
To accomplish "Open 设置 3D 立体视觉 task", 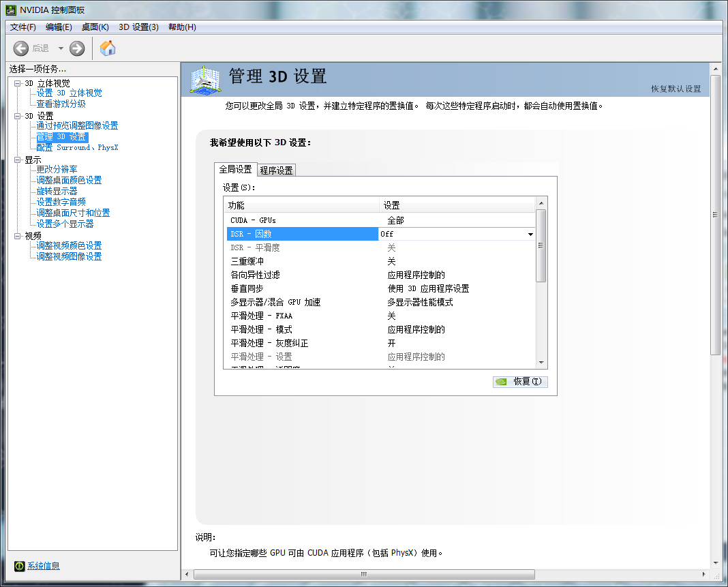I will coord(69,93).
